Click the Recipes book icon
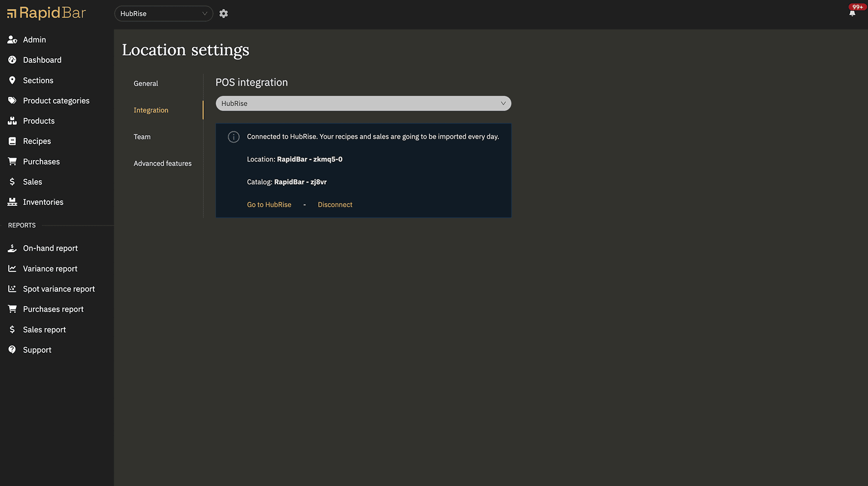The height and width of the screenshot is (486, 868). click(x=12, y=141)
